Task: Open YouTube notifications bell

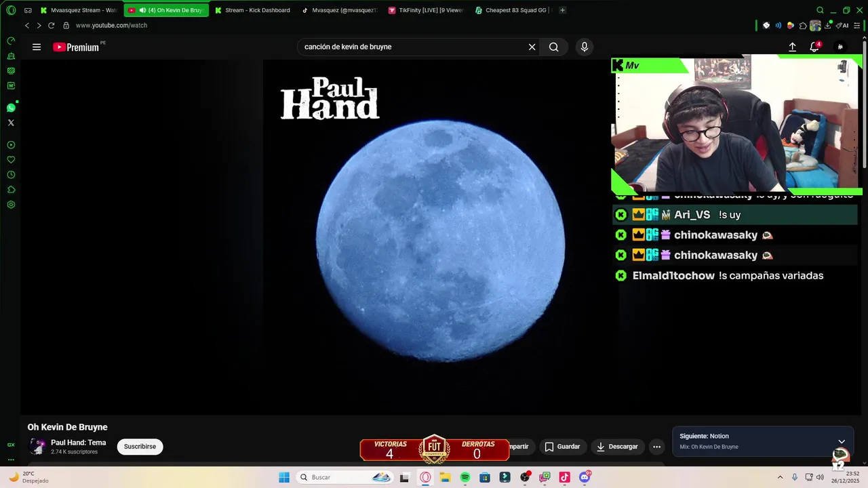Action: click(x=814, y=47)
